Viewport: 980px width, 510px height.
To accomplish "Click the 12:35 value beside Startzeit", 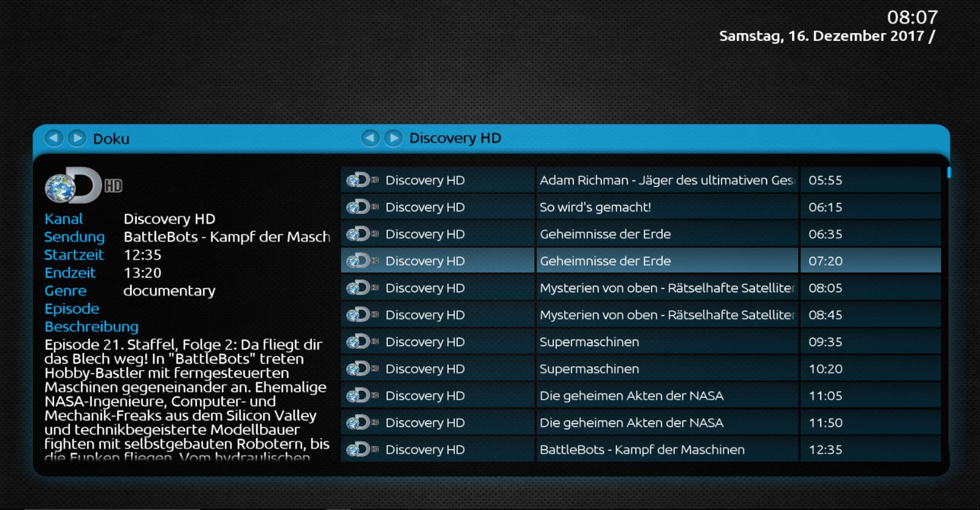I will tap(142, 255).
